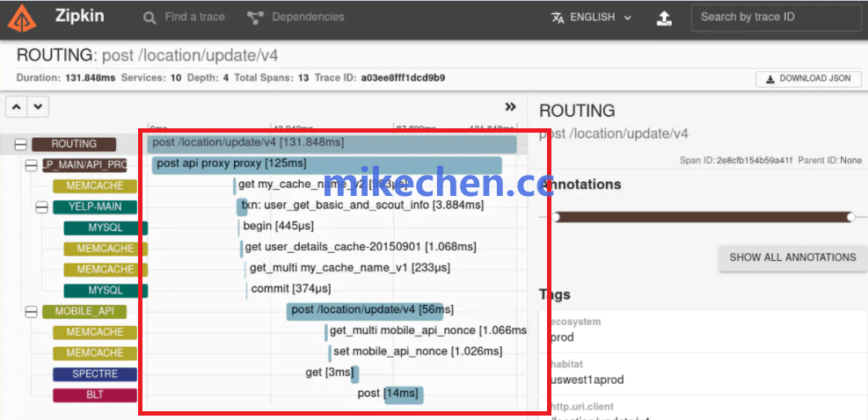
Task: Click the Find a trace magnifier icon
Action: pos(150,18)
